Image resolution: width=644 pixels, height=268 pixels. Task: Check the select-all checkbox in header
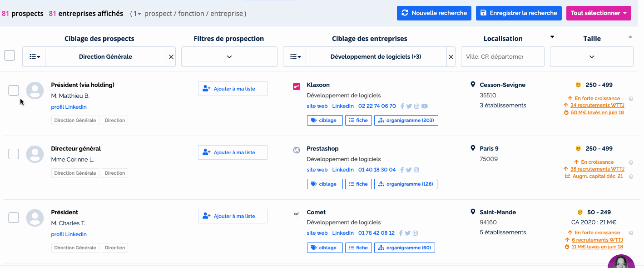[x=10, y=56]
